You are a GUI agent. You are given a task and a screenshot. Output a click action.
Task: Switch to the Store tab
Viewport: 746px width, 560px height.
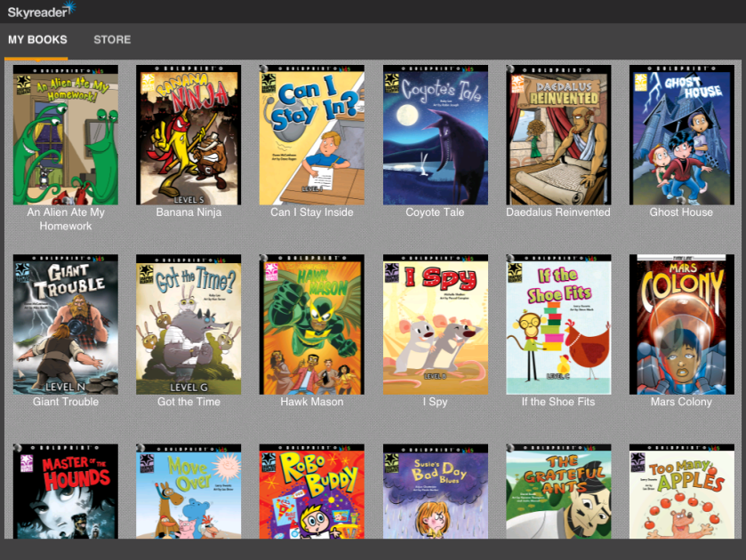pyautogui.click(x=112, y=40)
